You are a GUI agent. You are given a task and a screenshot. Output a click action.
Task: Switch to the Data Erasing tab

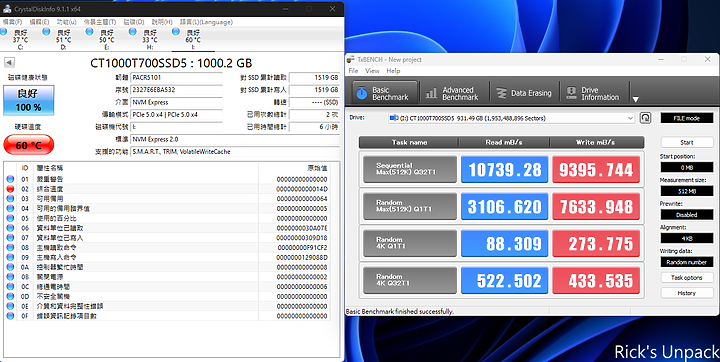(x=525, y=93)
